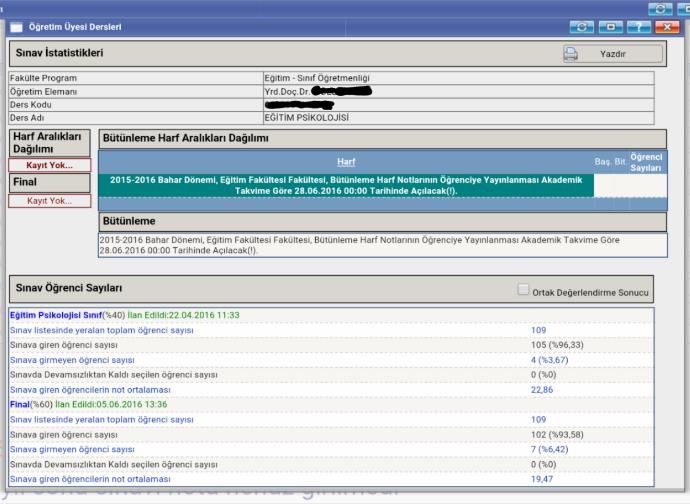Print statistics using the Yazdır button
This screenshot has height=504, width=690.
(x=613, y=54)
